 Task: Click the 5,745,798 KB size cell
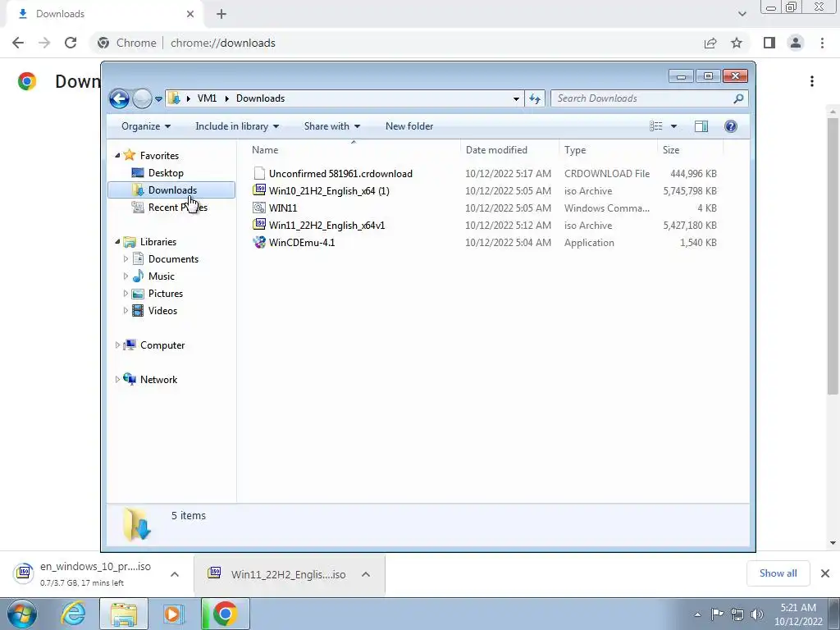click(x=689, y=190)
